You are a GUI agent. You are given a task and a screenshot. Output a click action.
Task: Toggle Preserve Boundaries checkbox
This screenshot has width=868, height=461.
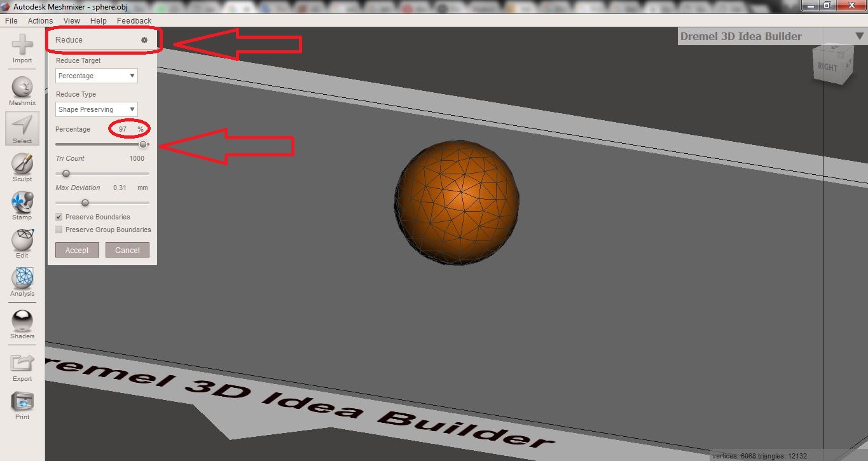59,217
